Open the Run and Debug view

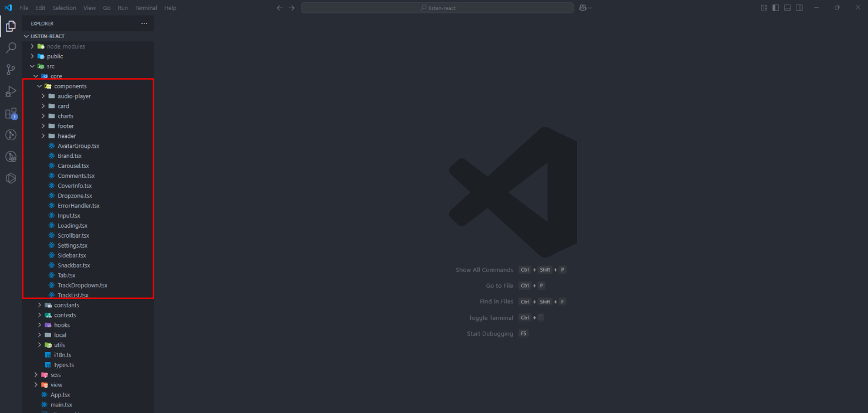pos(11,92)
